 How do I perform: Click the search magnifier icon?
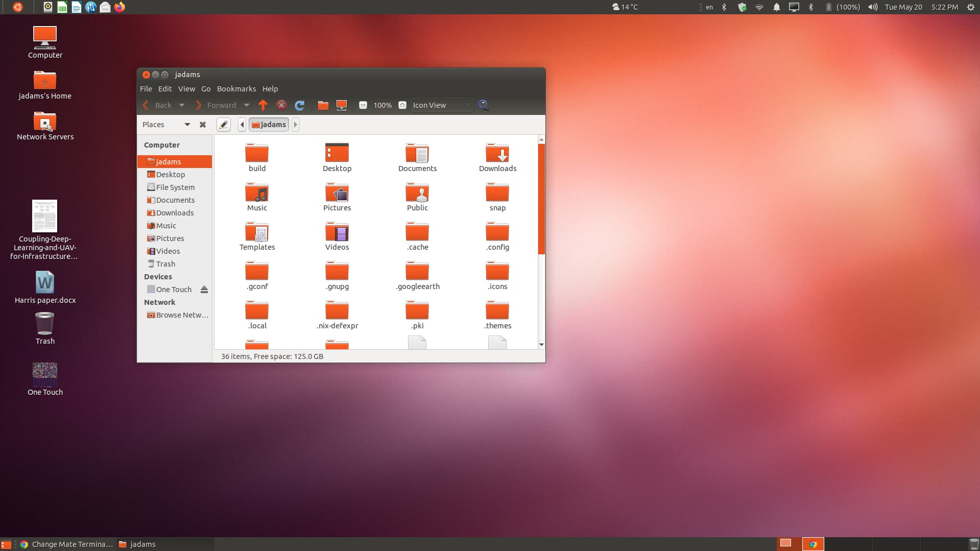pyautogui.click(x=483, y=105)
